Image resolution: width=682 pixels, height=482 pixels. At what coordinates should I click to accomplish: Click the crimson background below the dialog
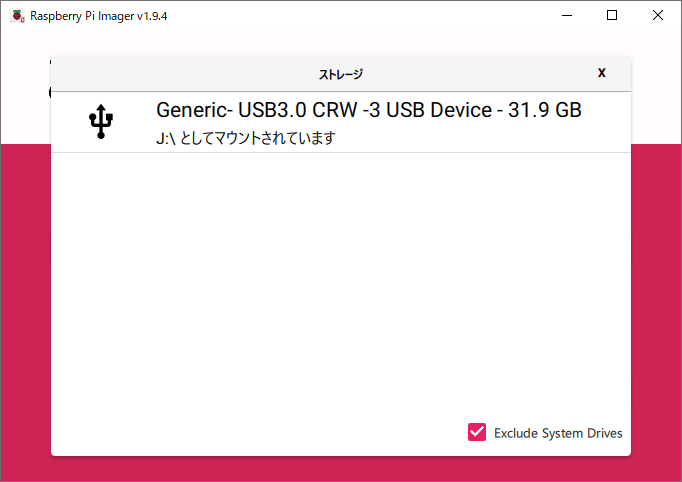(x=341, y=469)
